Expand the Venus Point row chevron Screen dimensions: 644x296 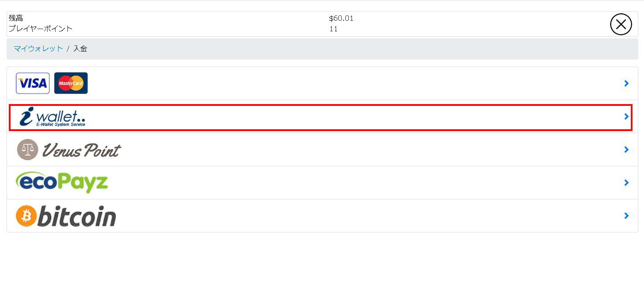point(626,150)
